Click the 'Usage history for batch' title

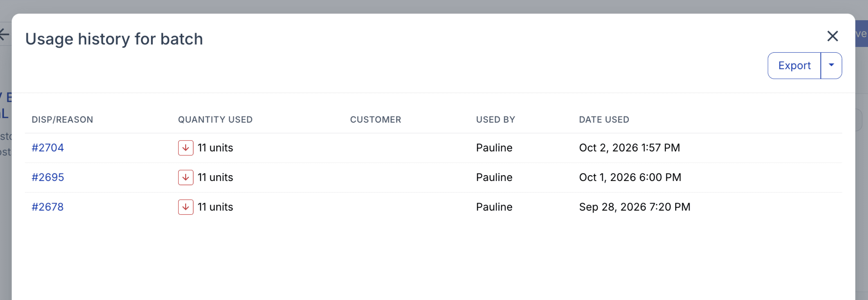114,39
